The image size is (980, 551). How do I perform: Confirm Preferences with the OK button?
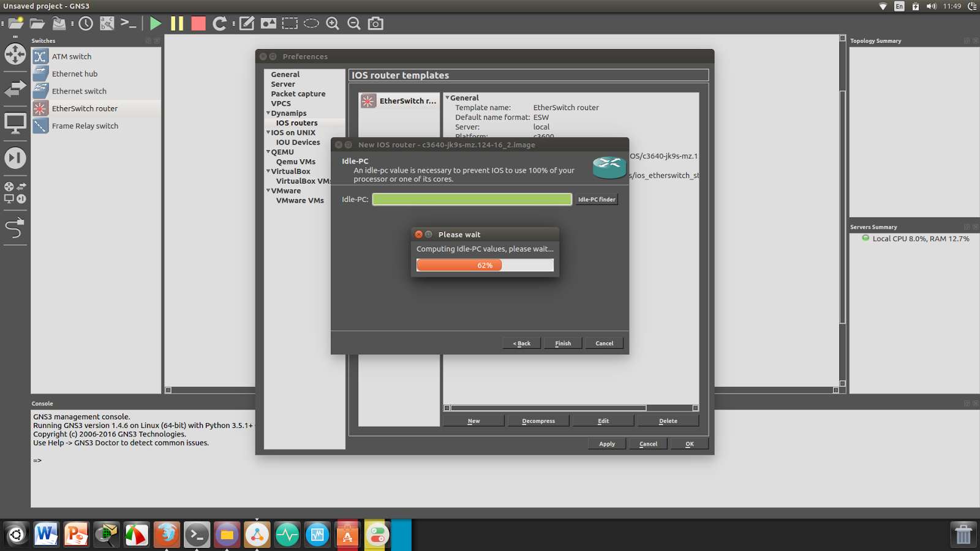(x=690, y=444)
